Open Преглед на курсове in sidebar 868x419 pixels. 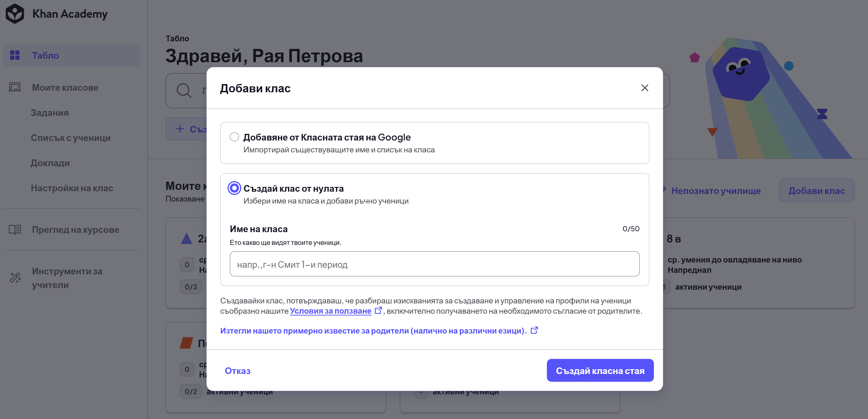76,230
